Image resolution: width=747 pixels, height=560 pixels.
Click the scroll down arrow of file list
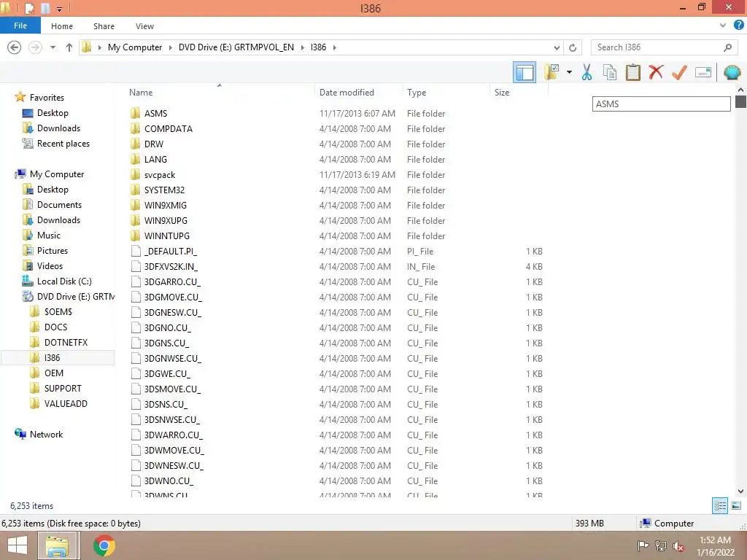pyautogui.click(x=740, y=491)
